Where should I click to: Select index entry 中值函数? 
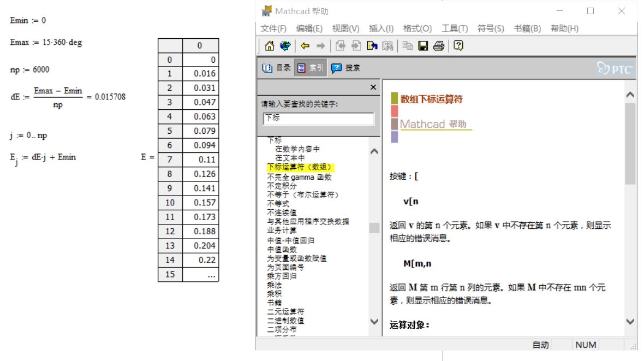coord(282,250)
